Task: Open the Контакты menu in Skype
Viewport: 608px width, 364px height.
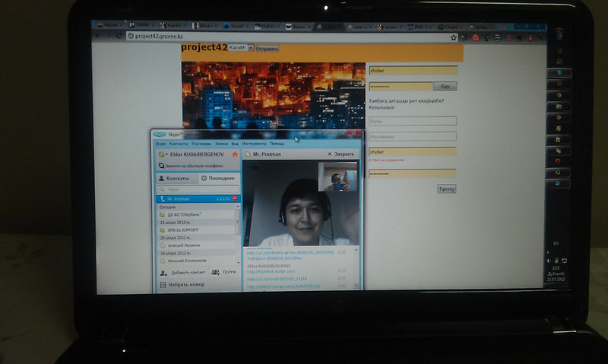Action: (x=179, y=144)
